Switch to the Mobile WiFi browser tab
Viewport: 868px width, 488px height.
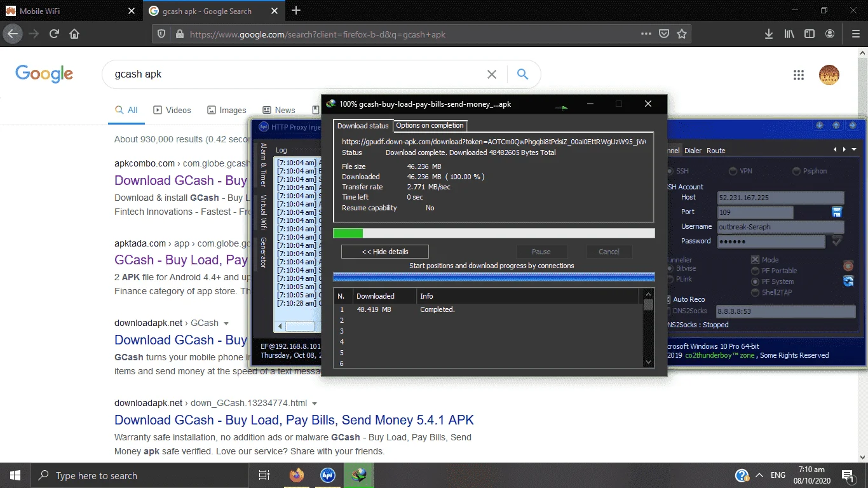point(70,11)
